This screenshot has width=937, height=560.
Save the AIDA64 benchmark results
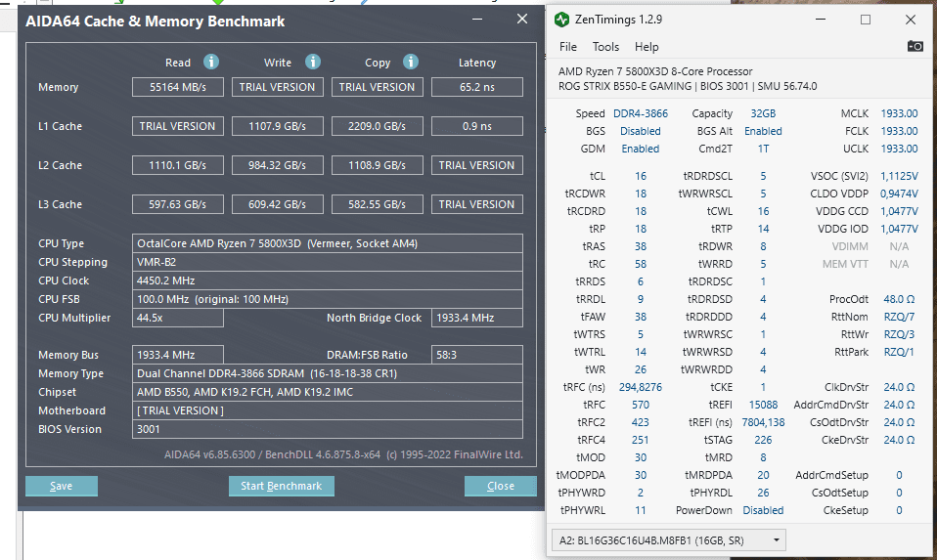tap(61, 486)
